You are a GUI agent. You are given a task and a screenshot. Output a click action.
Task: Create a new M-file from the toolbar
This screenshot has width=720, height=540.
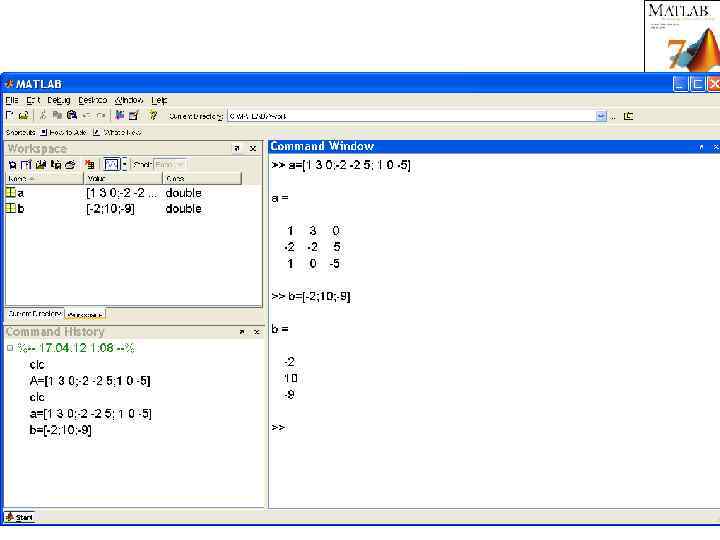tap(9, 116)
